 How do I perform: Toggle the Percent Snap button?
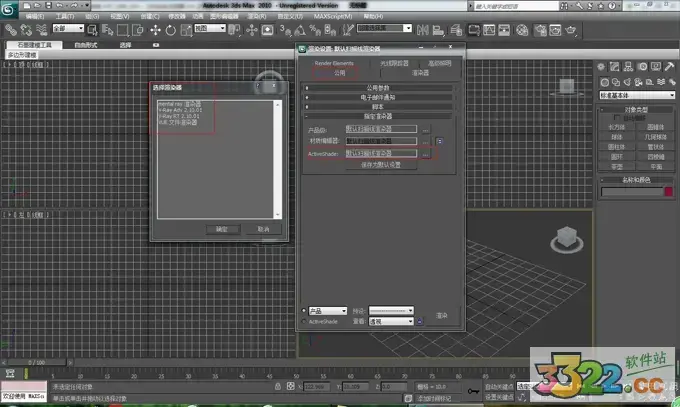[x=315, y=30]
